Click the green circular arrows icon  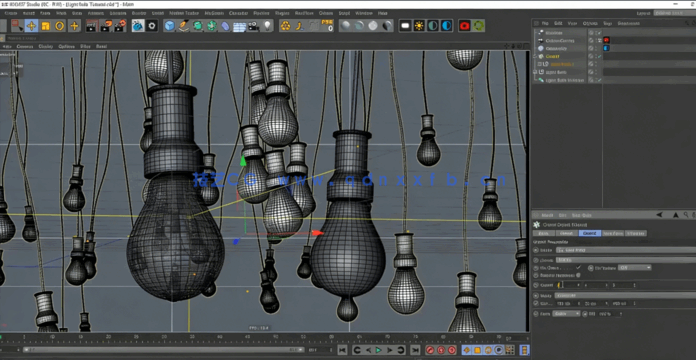coord(478,26)
